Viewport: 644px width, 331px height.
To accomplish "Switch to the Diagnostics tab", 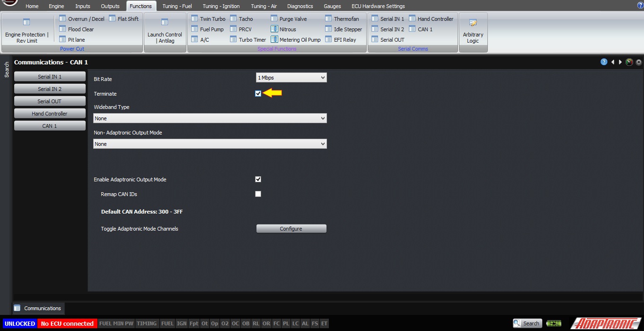I will (x=300, y=6).
